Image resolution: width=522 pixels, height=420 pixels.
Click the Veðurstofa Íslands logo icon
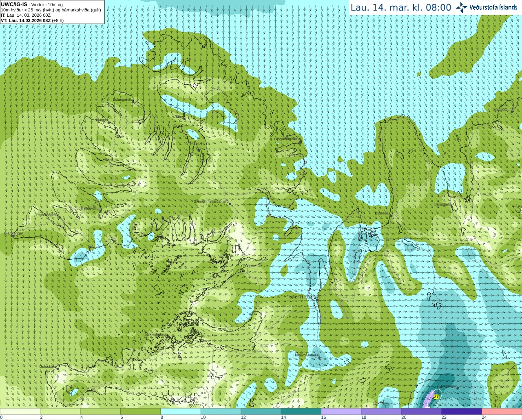pos(461,7)
